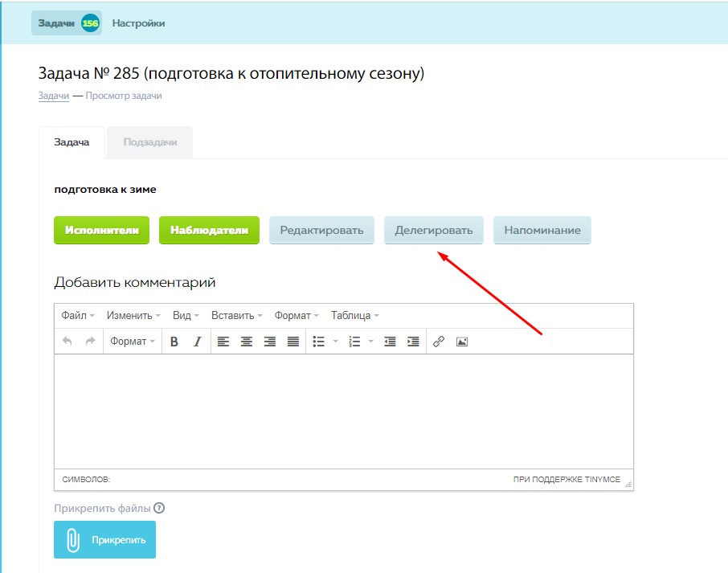Click the ПРИ ПОДДЕРЖКЕ TINYMCE link
Image resolution: width=728 pixels, height=573 pixels.
pos(566,479)
